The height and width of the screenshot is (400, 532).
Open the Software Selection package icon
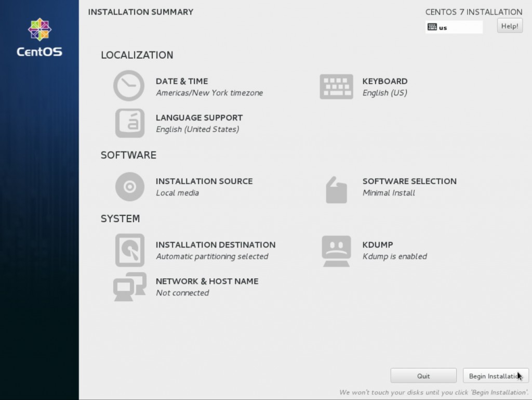click(x=336, y=190)
